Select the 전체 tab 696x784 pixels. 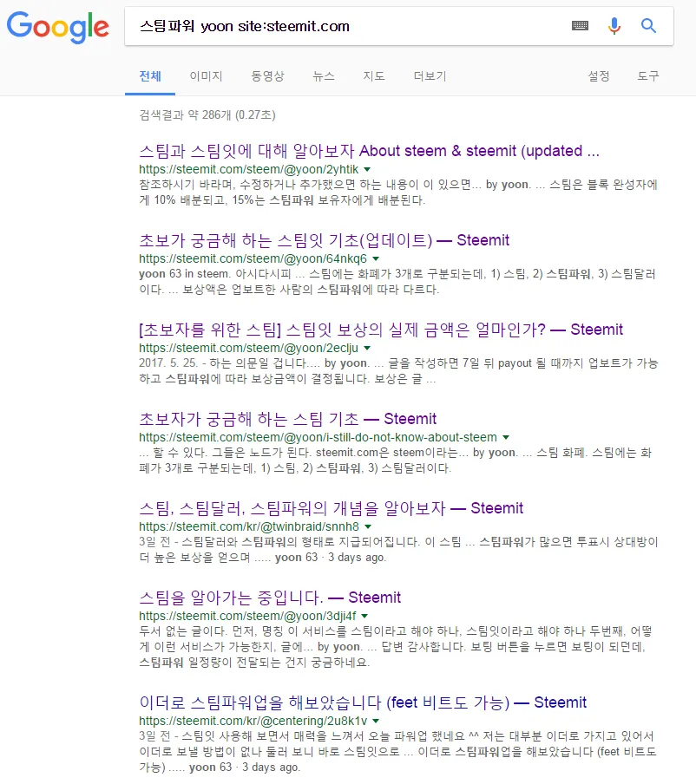pyautogui.click(x=150, y=76)
